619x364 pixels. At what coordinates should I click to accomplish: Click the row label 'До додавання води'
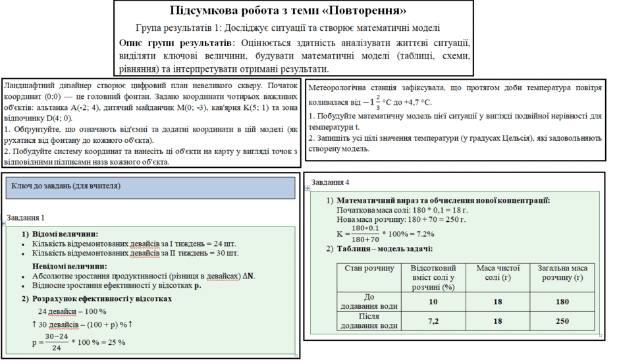[x=369, y=301]
